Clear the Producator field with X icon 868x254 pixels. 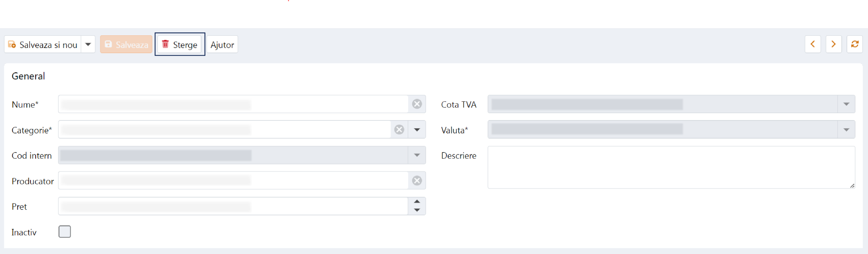[417, 181]
